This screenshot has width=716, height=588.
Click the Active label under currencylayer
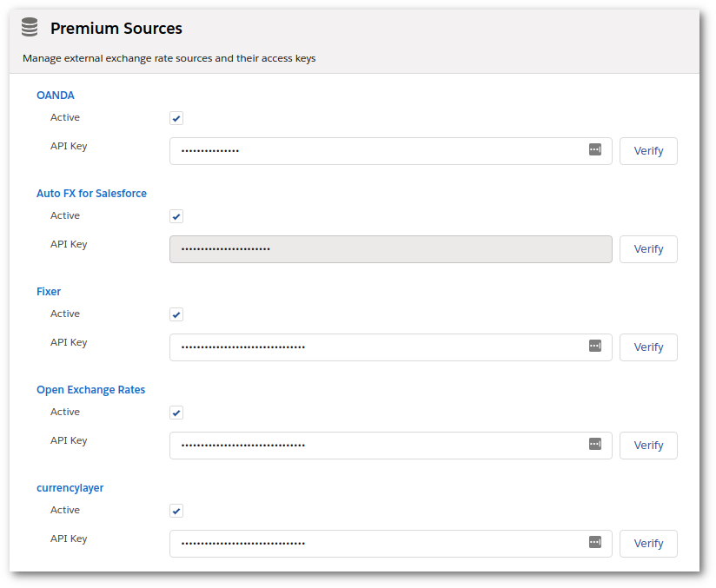[65, 510]
